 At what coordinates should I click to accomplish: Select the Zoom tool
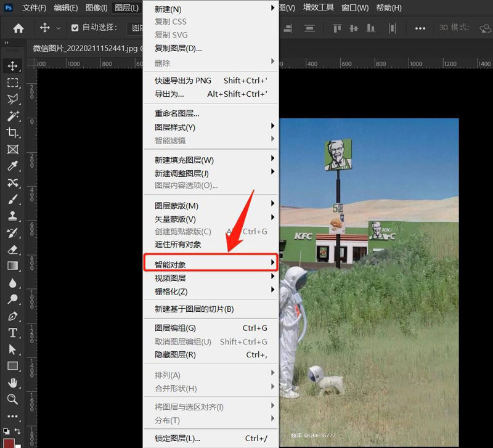pyautogui.click(x=14, y=399)
